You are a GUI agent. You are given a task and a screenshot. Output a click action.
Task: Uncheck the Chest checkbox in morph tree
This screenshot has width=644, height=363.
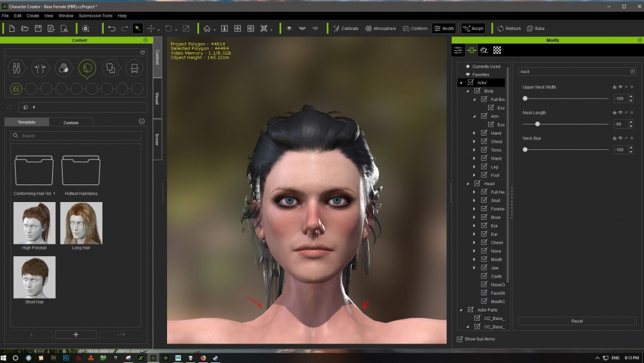point(484,141)
